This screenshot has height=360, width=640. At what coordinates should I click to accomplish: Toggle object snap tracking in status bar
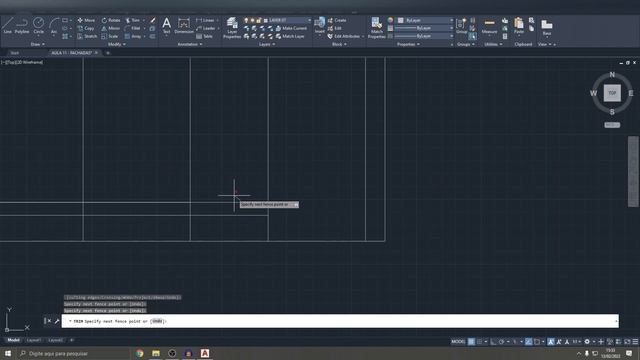[x=528, y=342]
